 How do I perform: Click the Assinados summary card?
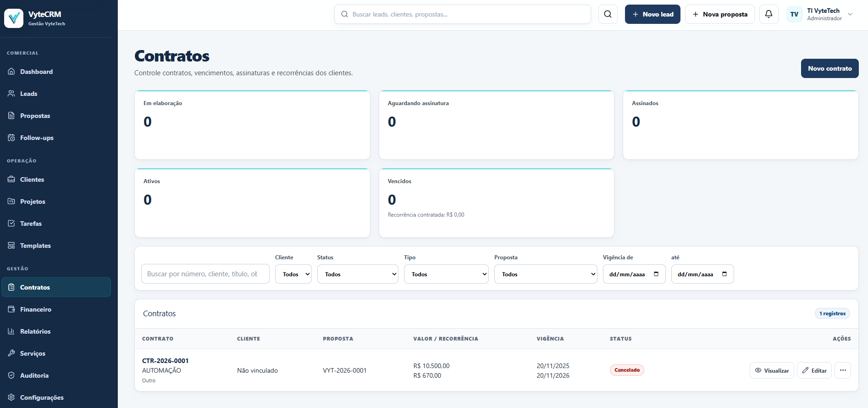click(741, 125)
